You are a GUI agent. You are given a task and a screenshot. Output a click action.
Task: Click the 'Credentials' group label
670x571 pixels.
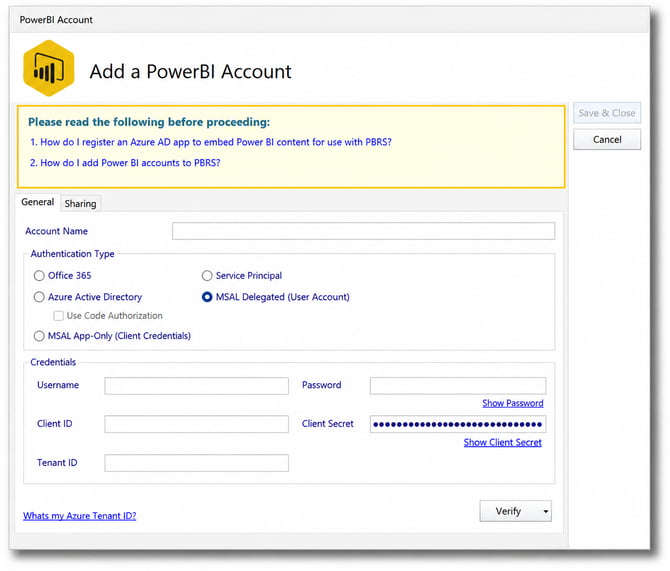(x=53, y=362)
